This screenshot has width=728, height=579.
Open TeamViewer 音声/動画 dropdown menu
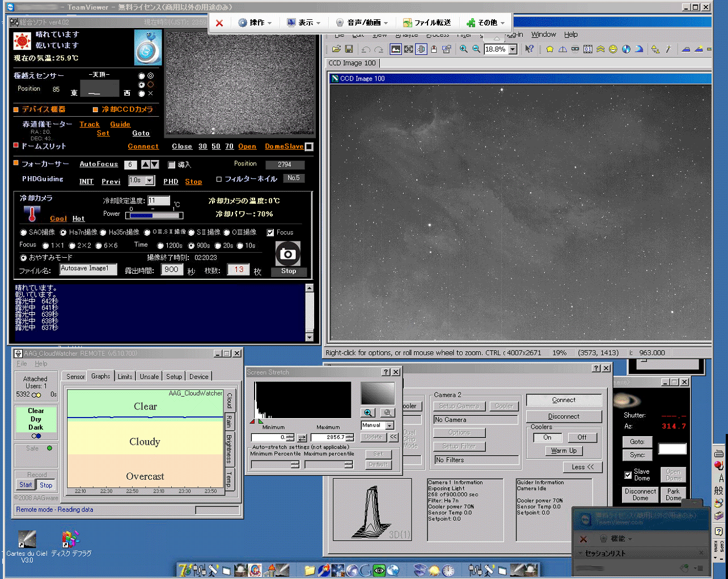tap(362, 23)
